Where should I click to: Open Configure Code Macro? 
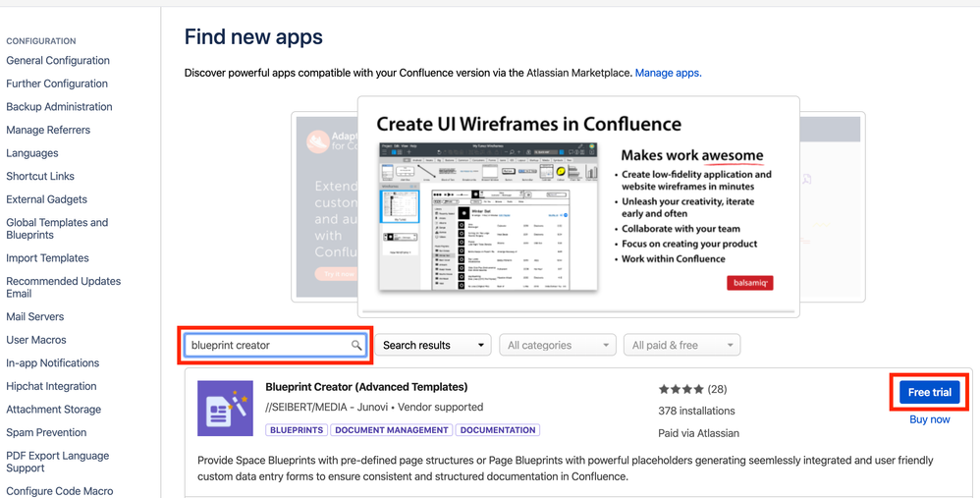click(x=59, y=491)
